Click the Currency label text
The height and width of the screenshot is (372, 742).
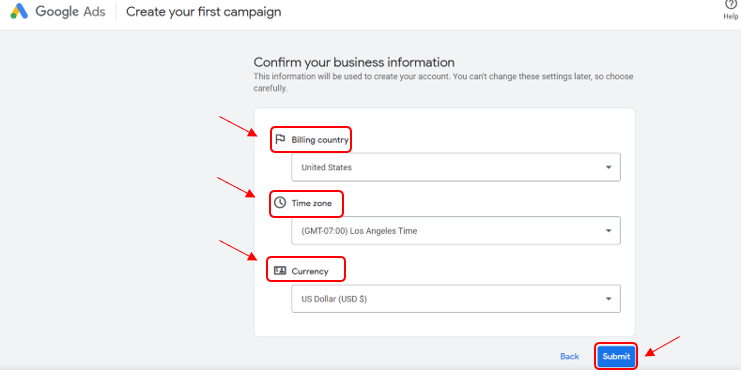(x=310, y=271)
